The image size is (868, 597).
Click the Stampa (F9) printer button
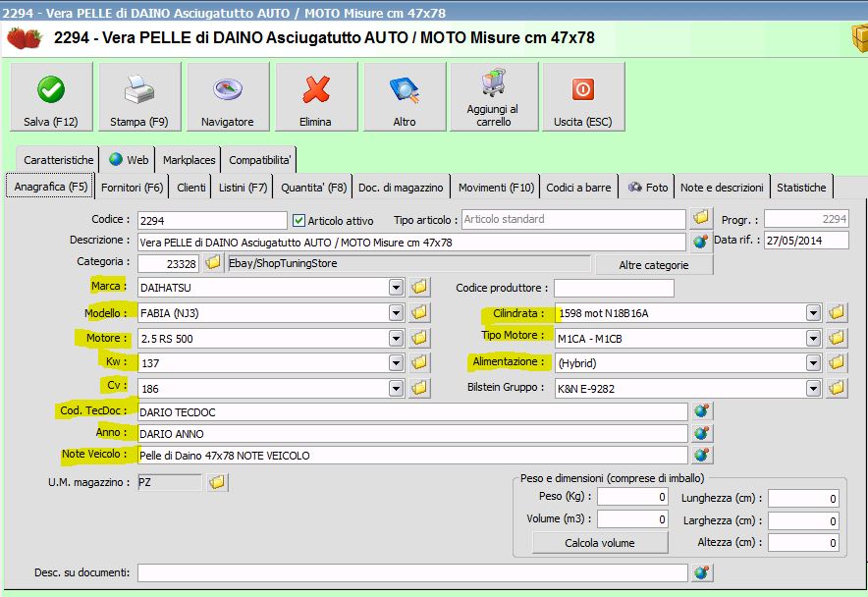click(x=139, y=96)
